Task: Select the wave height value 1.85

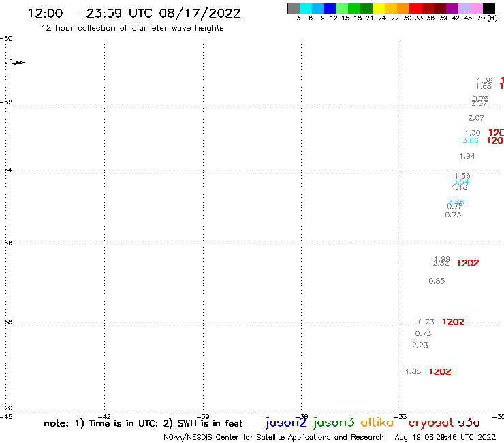Action: (413, 372)
